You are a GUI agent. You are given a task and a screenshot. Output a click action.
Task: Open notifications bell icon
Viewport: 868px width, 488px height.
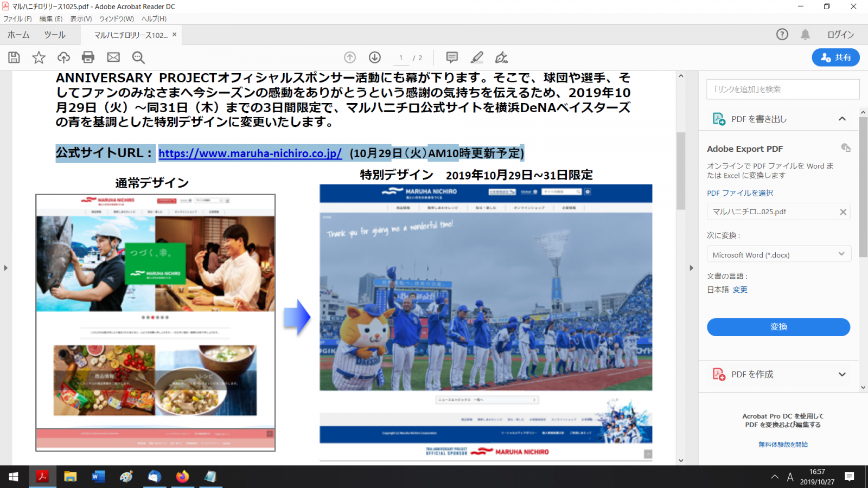point(806,35)
